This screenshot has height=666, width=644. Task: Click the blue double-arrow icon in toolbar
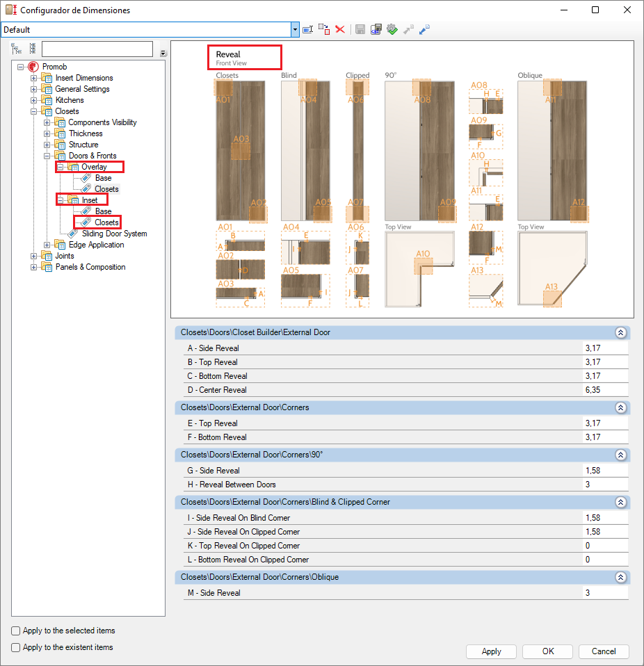tap(424, 29)
